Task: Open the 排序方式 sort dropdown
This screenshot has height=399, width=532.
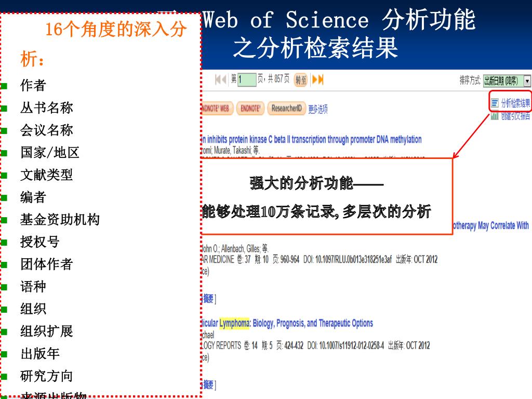Action: (x=507, y=81)
